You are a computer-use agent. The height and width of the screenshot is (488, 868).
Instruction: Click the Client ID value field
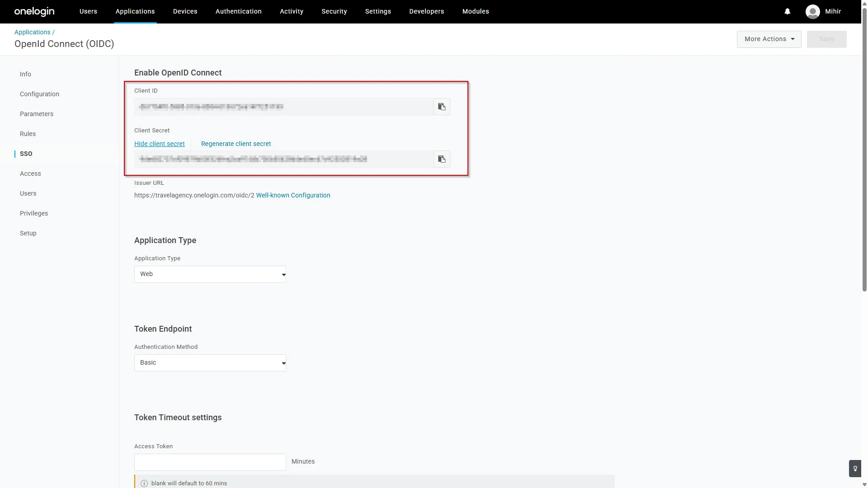point(283,107)
